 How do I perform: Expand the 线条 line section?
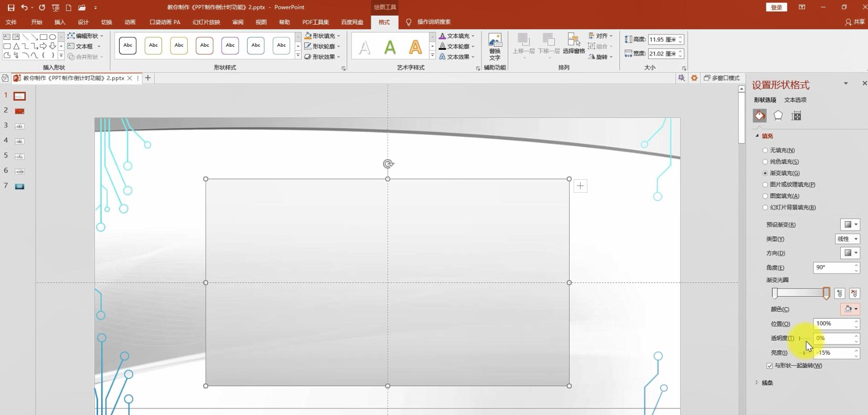764,383
